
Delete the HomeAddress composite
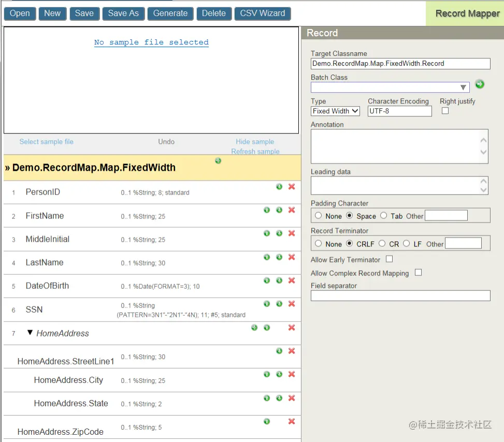[292, 328]
